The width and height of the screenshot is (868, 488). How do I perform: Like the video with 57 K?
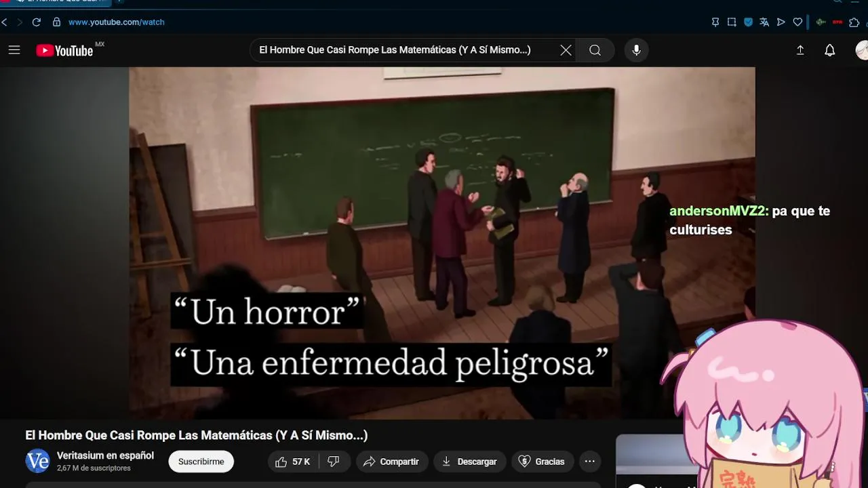(x=293, y=462)
